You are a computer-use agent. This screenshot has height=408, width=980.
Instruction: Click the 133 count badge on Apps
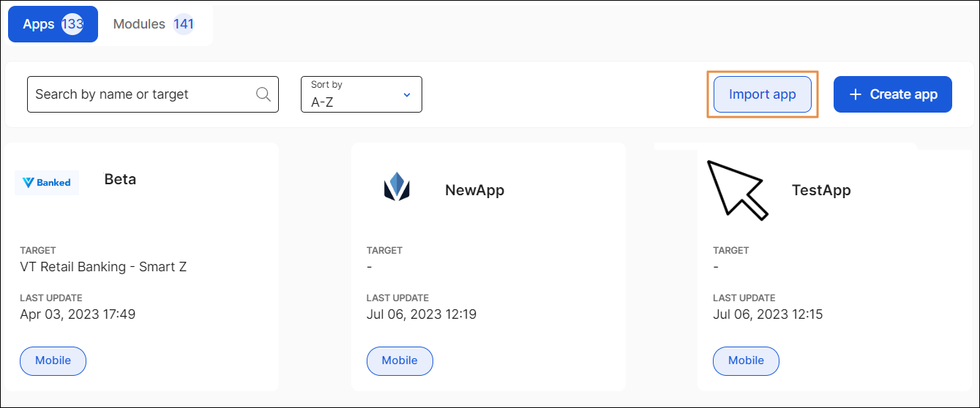click(x=72, y=24)
